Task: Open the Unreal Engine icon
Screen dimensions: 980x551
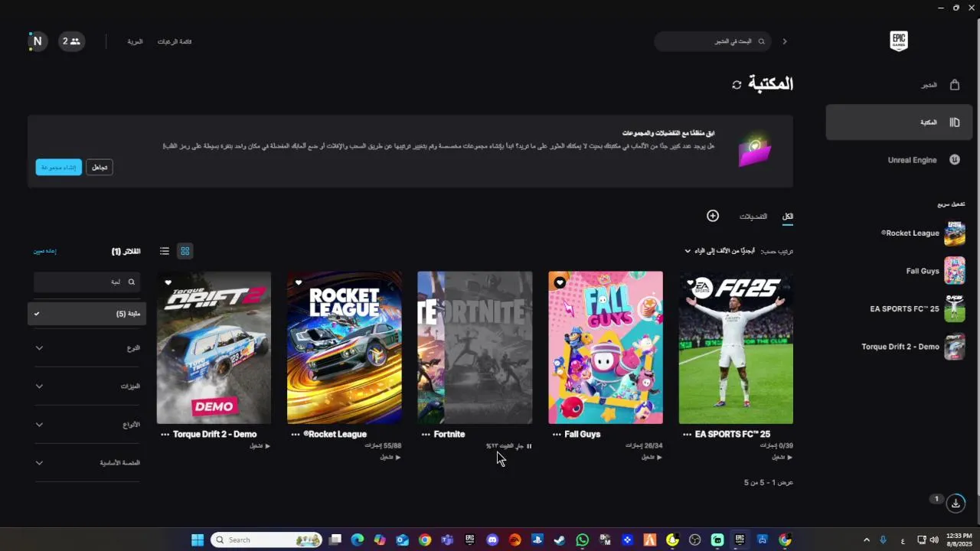Action: tap(955, 160)
